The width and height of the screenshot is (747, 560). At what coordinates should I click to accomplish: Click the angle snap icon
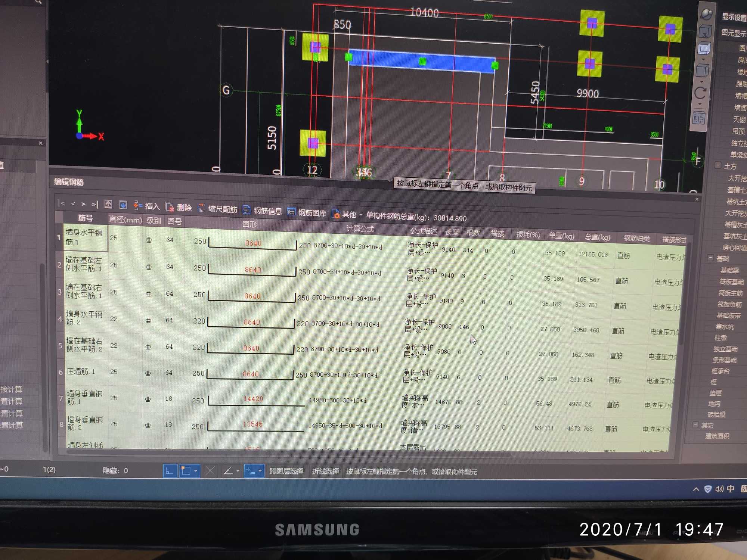[x=228, y=471]
